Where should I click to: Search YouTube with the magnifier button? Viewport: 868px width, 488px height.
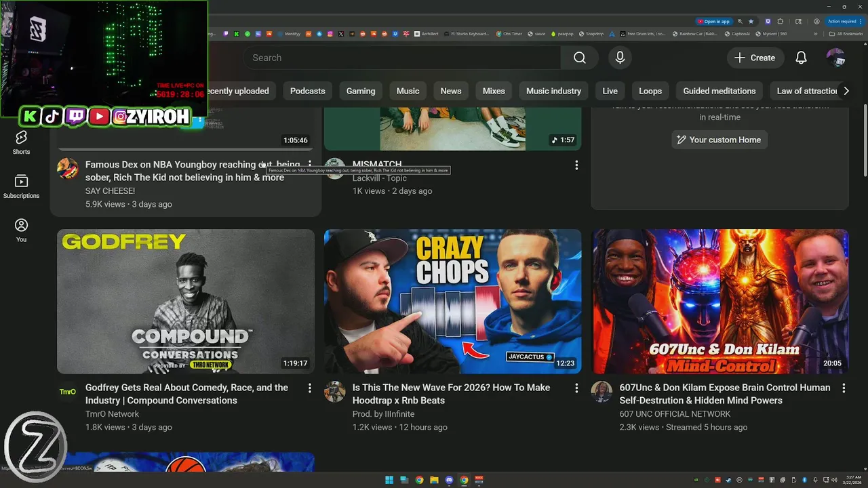(580, 58)
